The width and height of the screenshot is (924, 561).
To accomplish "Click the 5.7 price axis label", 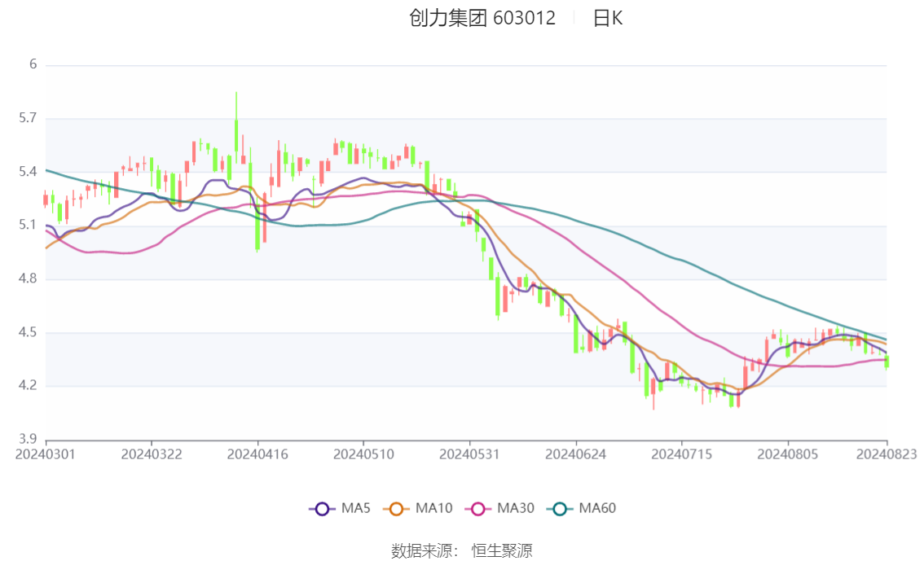I will pyautogui.click(x=28, y=118).
